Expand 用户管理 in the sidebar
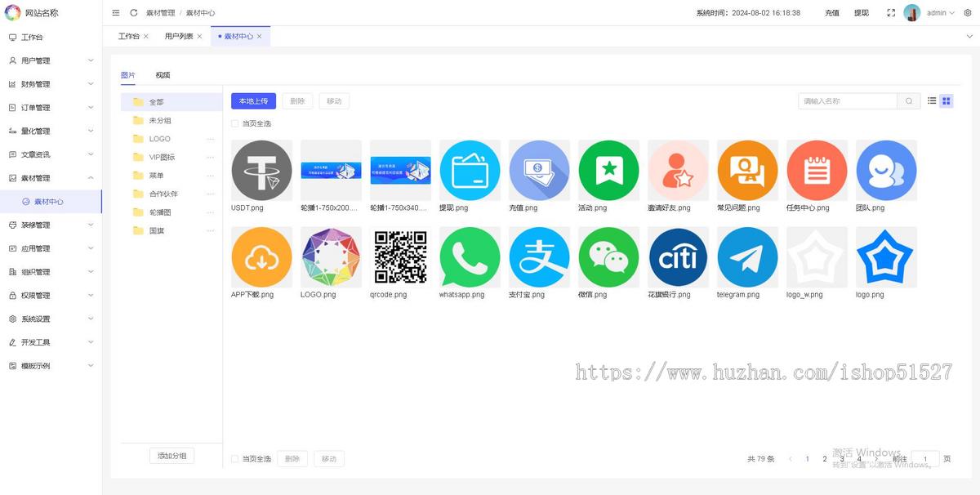980x495 pixels. point(51,60)
